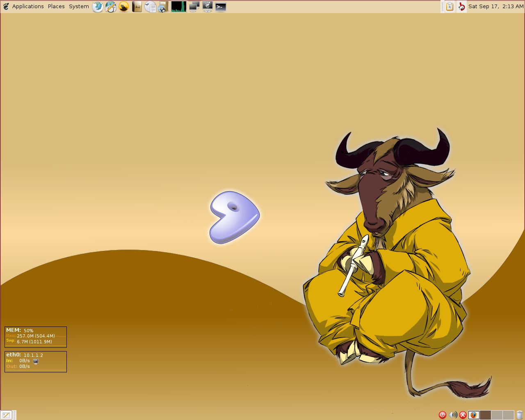Click the red power shutdown icon
Image resolution: width=525 pixels, height=420 pixels.
[x=443, y=415]
